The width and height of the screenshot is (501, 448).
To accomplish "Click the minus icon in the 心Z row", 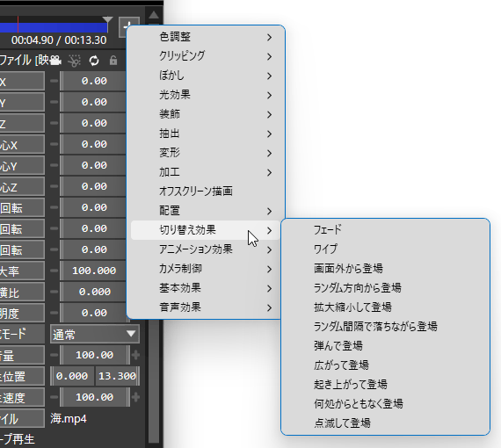I will click(54, 186).
